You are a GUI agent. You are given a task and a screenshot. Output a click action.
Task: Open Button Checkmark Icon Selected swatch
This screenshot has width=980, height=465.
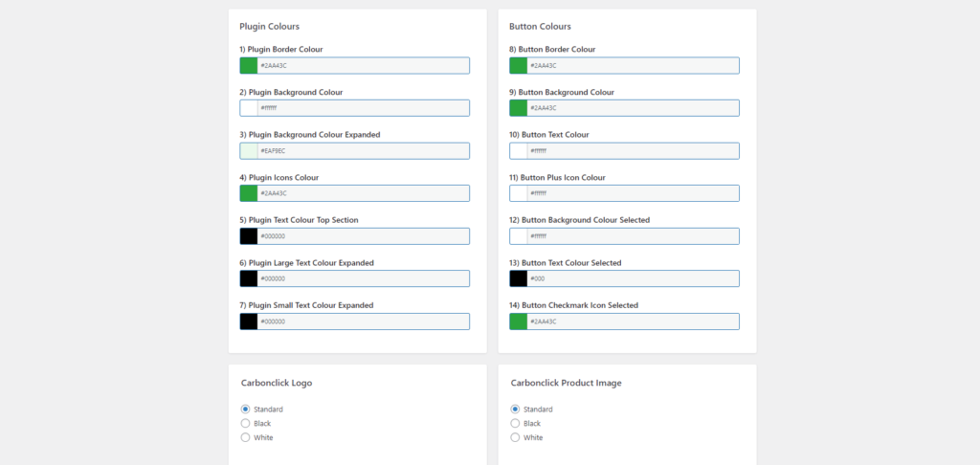click(519, 321)
